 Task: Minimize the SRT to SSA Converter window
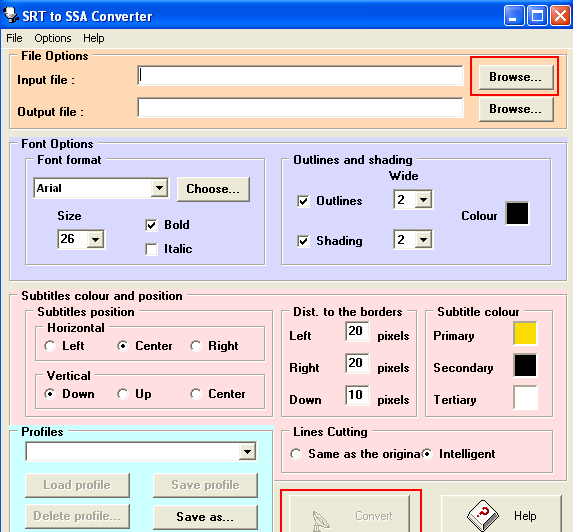tap(514, 16)
